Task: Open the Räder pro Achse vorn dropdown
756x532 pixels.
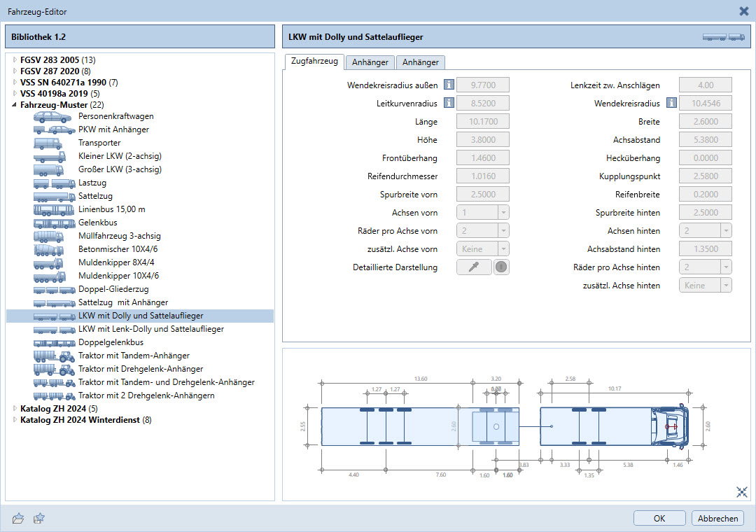Action: pyautogui.click(x=483, y=231)
